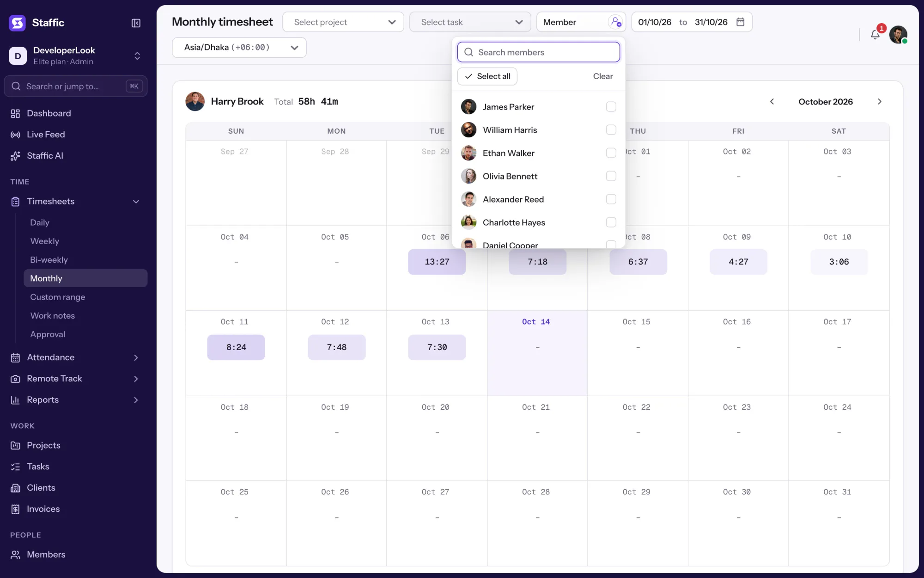Open Custom range timesheet

[85, 297]
